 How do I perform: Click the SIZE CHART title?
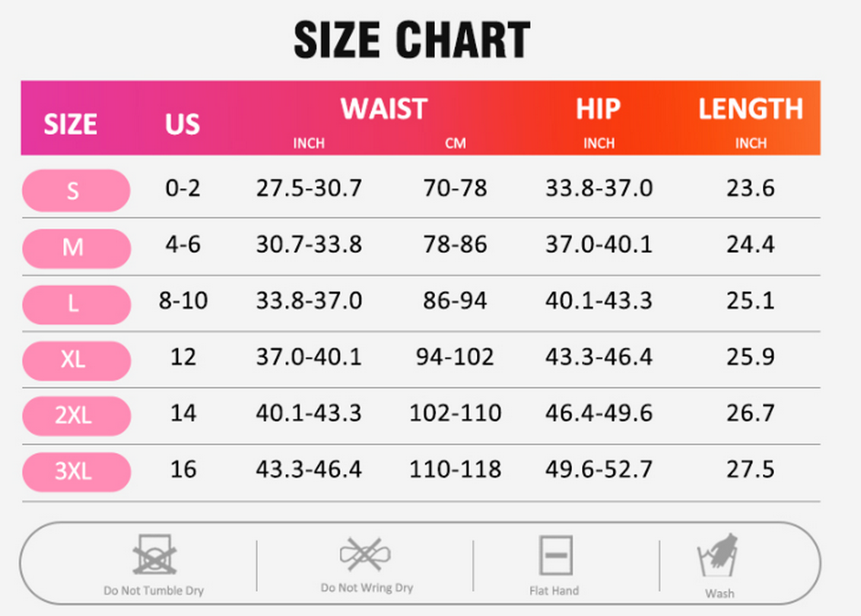412,40
